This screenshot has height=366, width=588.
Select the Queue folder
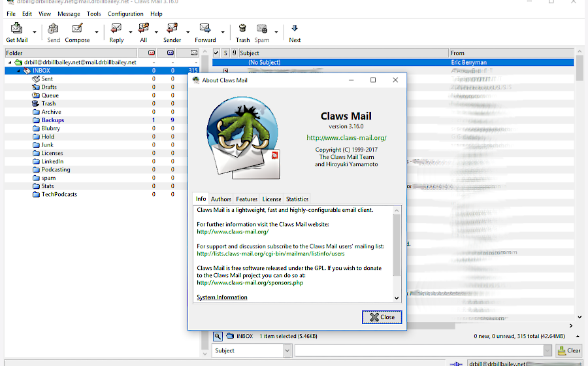click(50, 95)
